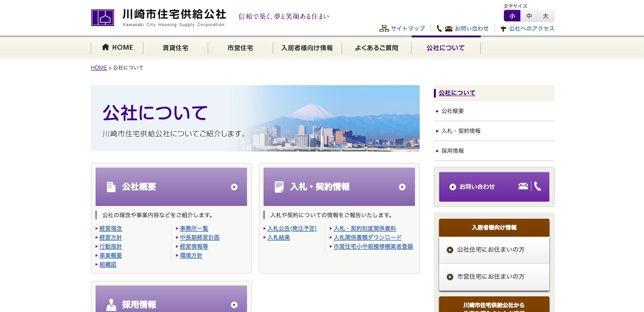Click the Mt. Fuji banner image
Viewport: 644px width, 312px height.
331,118
